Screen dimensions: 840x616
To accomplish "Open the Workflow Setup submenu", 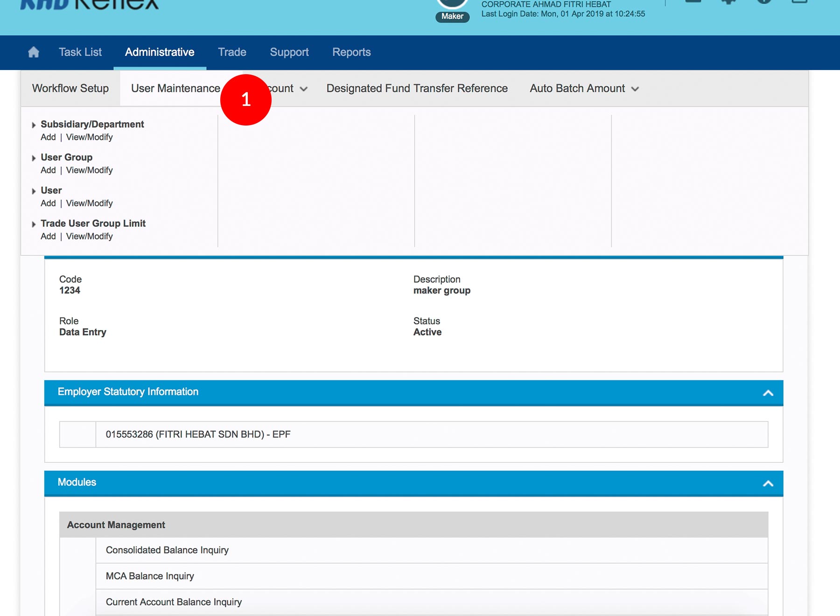I will click(x=70, y=89).
